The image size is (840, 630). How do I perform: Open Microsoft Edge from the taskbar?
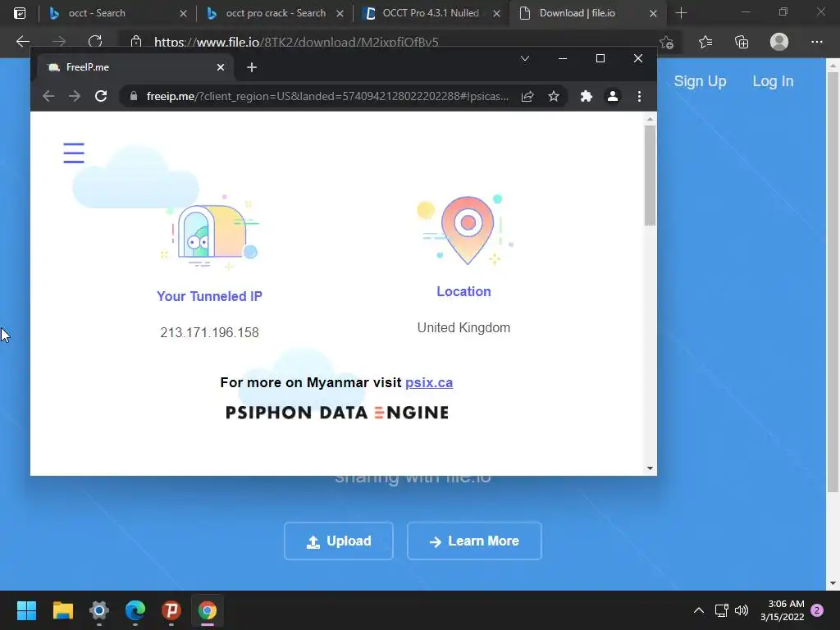coord(135,610)
